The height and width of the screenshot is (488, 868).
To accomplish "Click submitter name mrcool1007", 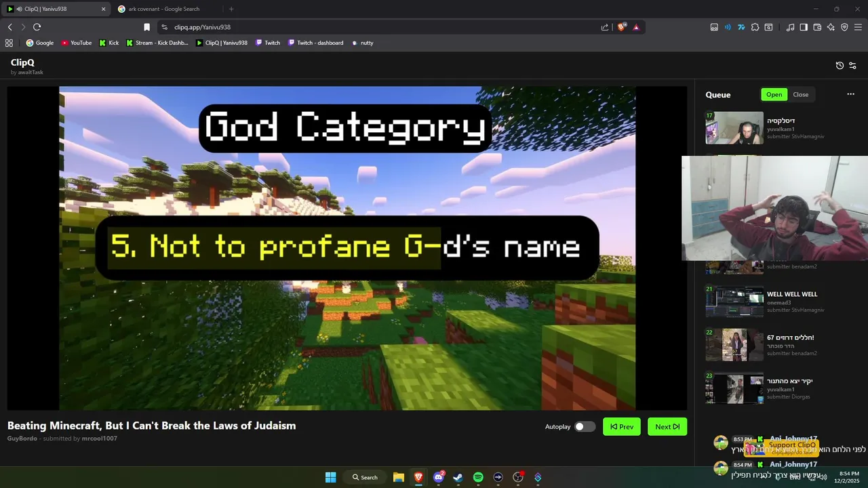I will coord(99,439).
